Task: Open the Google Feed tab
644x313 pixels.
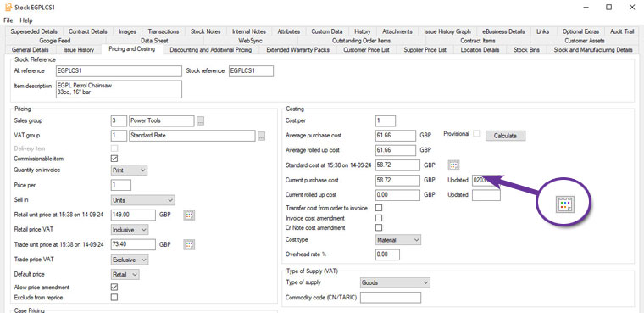Action: [54, 41]
